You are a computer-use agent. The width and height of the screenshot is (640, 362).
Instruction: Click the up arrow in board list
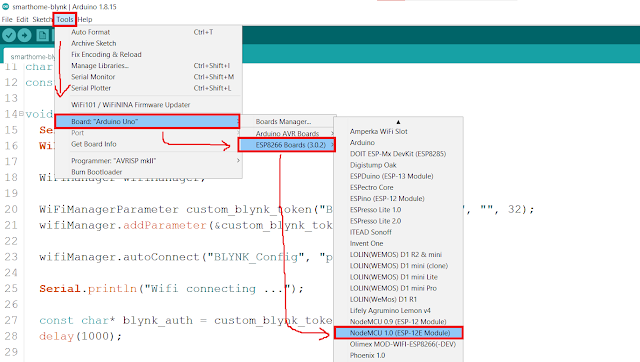coord(398,122)
